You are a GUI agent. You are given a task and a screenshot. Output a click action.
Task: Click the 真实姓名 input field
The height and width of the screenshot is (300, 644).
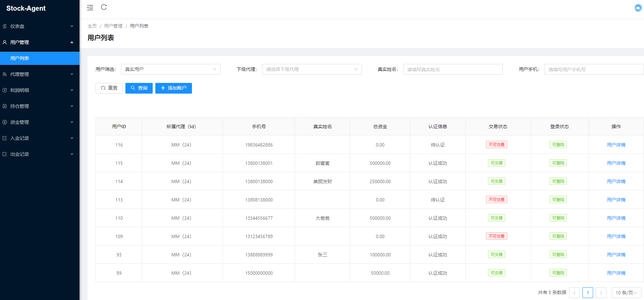[453, 69]
